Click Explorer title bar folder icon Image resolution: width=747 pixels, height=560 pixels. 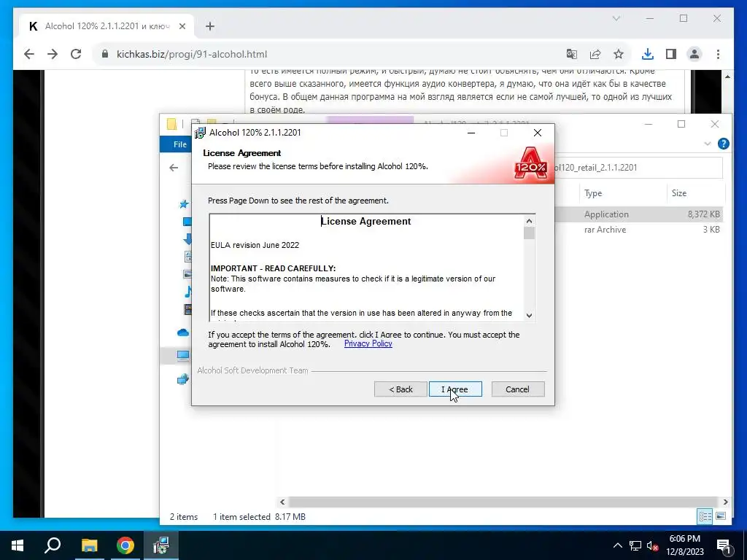pos(172,124)
